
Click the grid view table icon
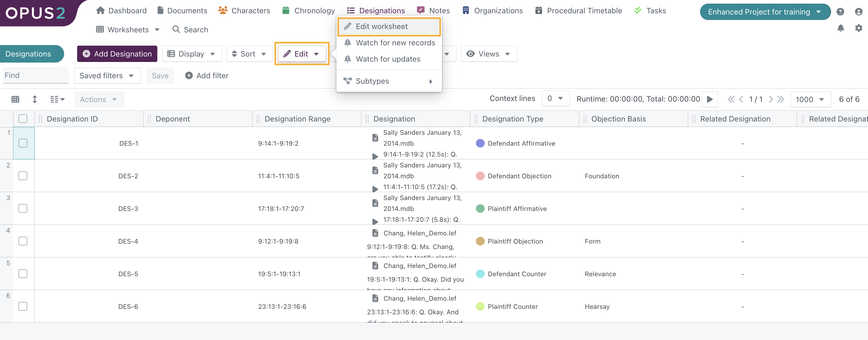[x=15, y=99]
